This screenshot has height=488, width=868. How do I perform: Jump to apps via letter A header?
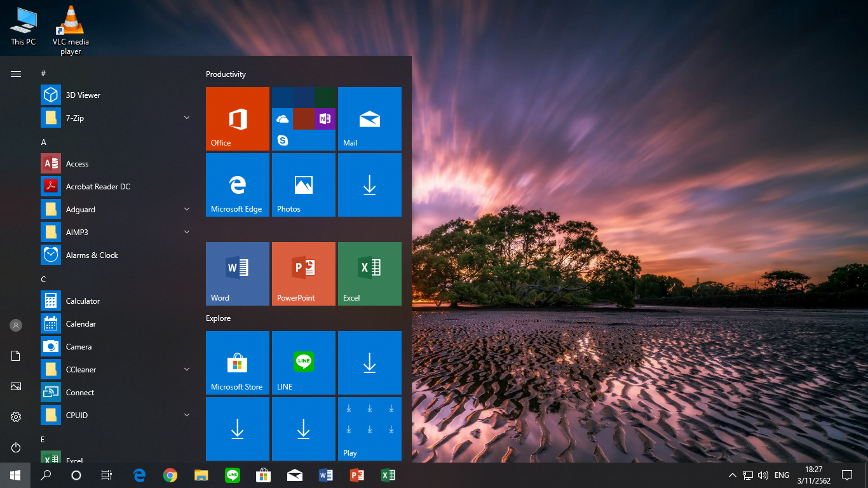click(x=44, y=142)
